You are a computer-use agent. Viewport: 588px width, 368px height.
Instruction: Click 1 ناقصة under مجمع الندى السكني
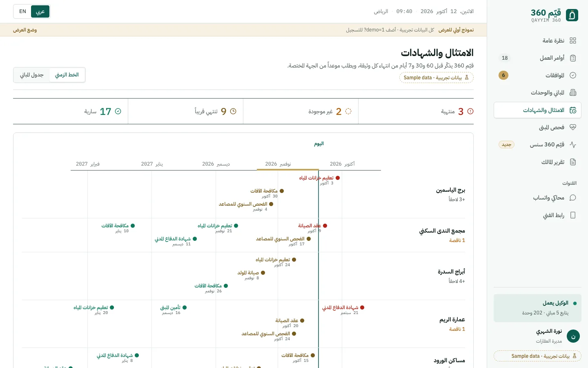(457, 240)
